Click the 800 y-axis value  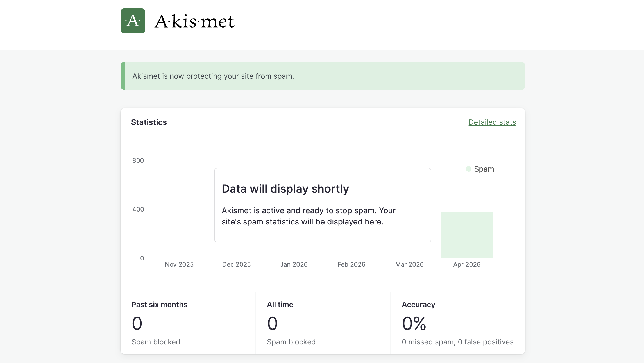[138, 160]
